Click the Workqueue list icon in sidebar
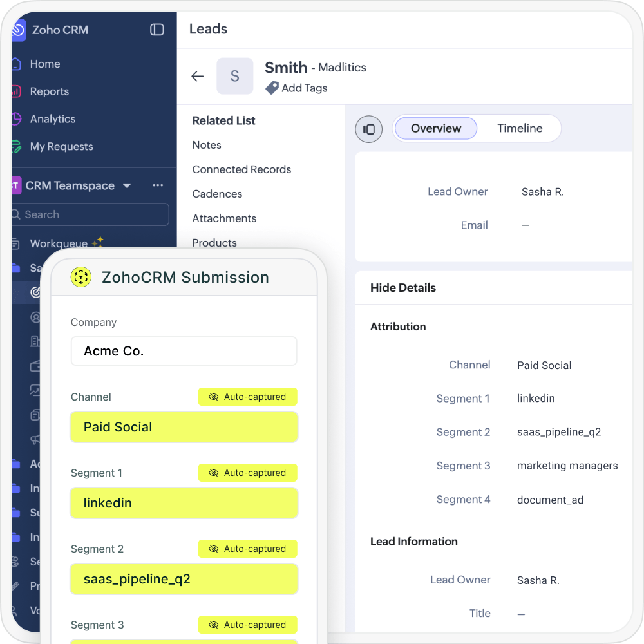This screenshot has width=644, height=644. [15, 243]
